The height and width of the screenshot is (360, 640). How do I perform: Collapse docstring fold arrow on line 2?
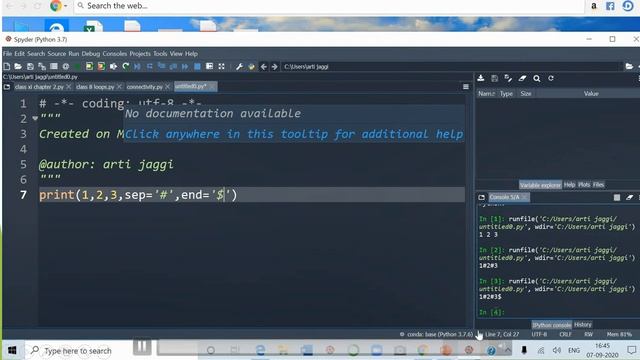35,118
